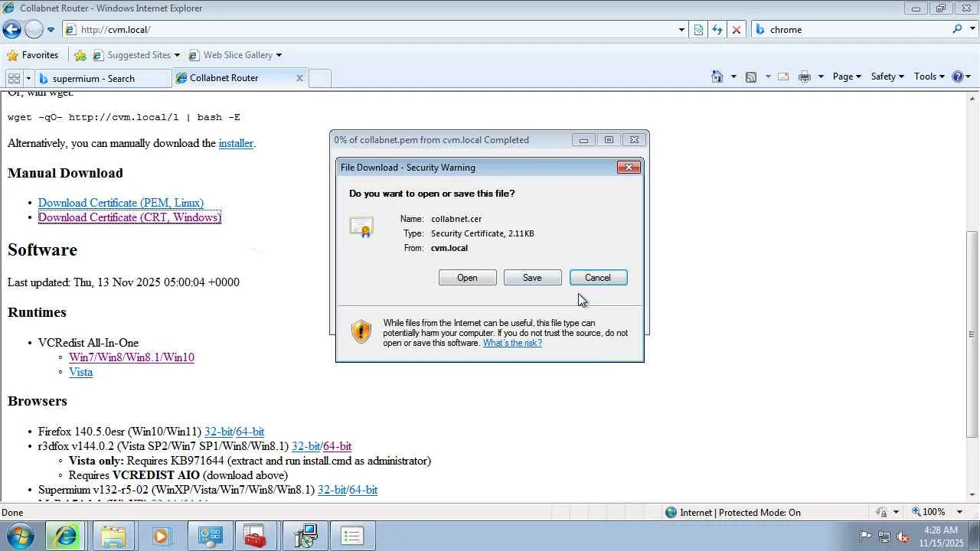Open Windows Media Player taskbar icon
Screen dimensions: 980x551
tap(161, 536)
